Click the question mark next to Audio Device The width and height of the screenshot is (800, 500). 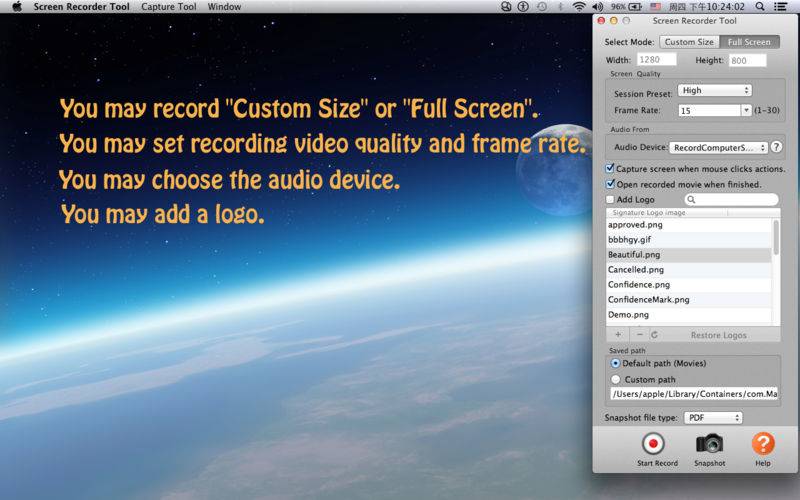[x=776, y=147]
